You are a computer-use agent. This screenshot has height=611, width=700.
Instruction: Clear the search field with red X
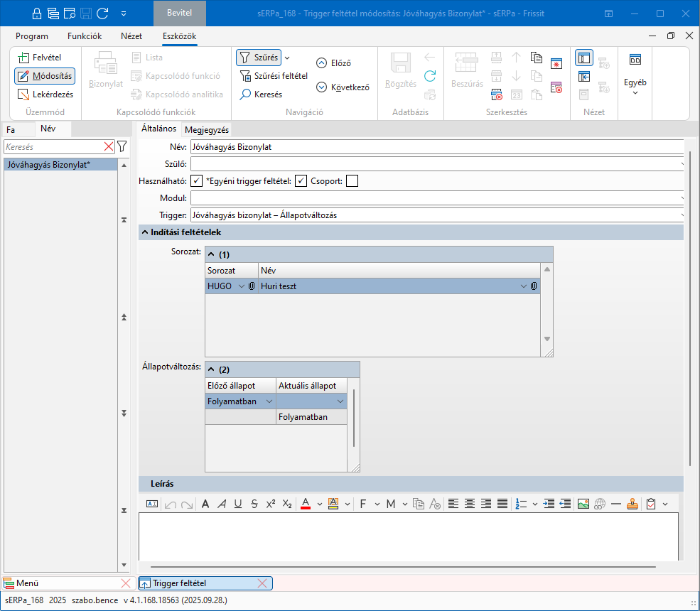pos(109,146)
